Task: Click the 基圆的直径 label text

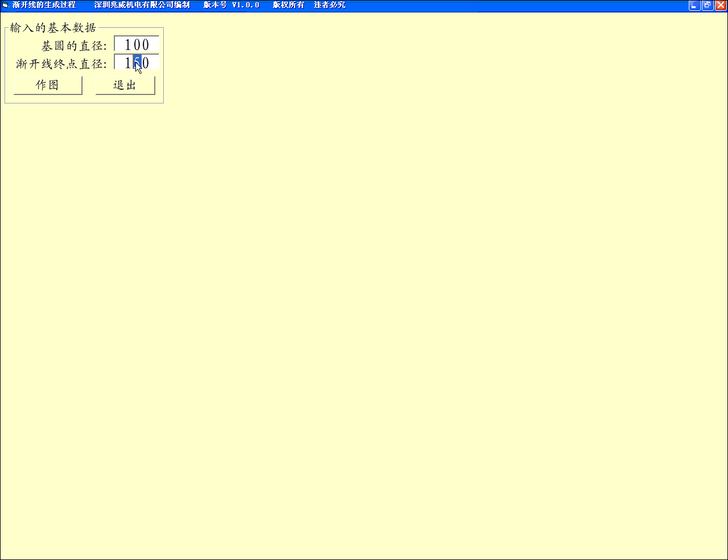Action: [x=74, y=46]
